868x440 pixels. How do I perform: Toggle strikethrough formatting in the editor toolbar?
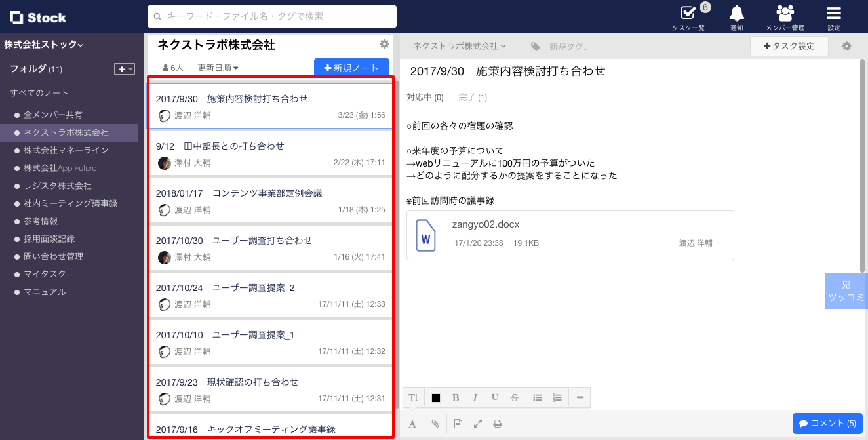(x=514, y=397)
